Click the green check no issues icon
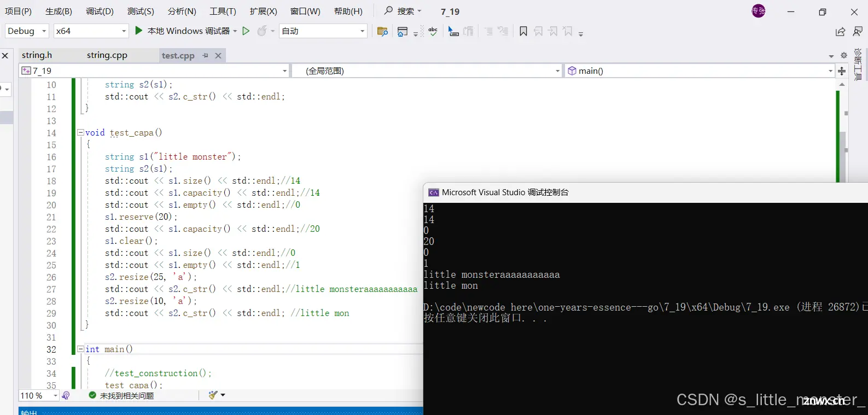Viewport: 868px width, 415px height. coord(92,395)
